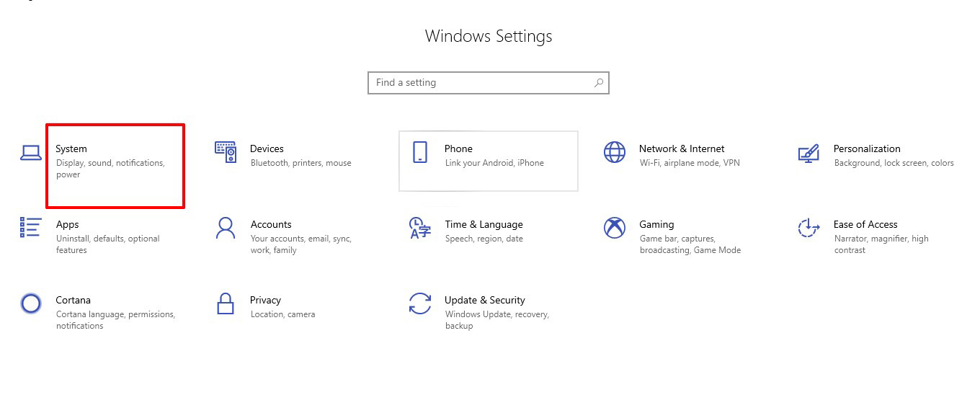Open the Privacy category label

(x=265, y=300)
